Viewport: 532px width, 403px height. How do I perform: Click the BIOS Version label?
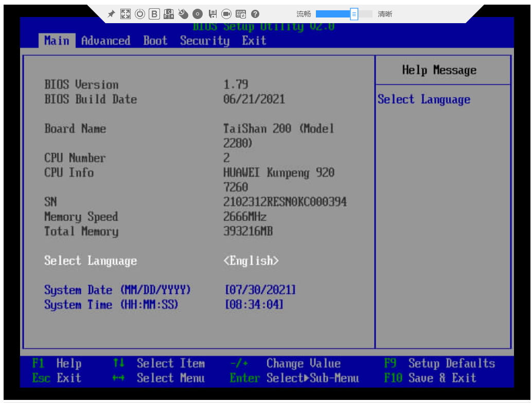81,84
